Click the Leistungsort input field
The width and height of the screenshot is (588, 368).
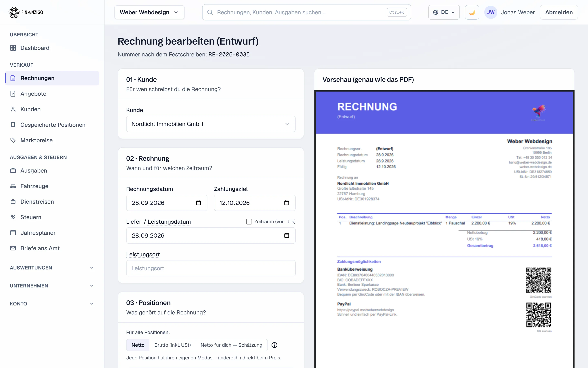pyautogui.click(x=211, y=268)
